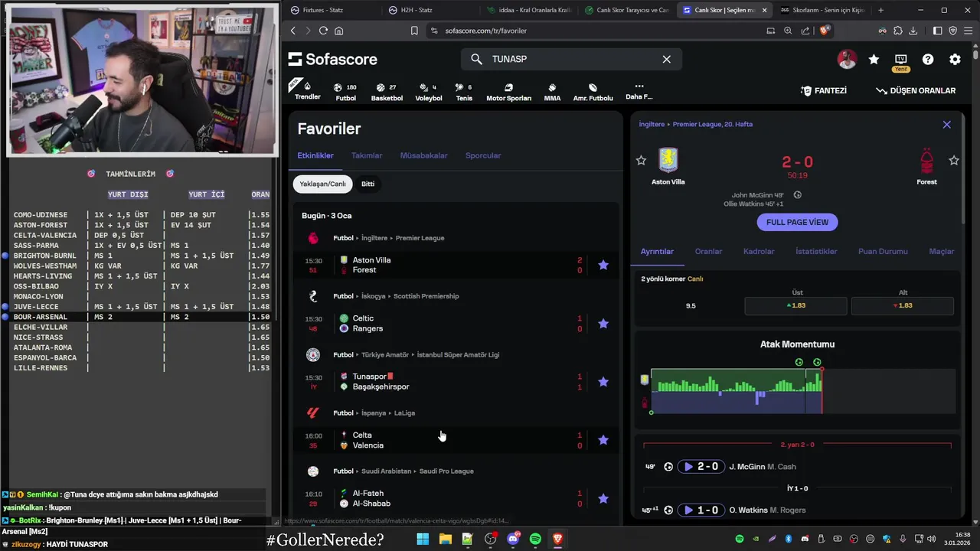Expand the Daha Fazla sports menu
980x551 pixels.
pos(639,91)
